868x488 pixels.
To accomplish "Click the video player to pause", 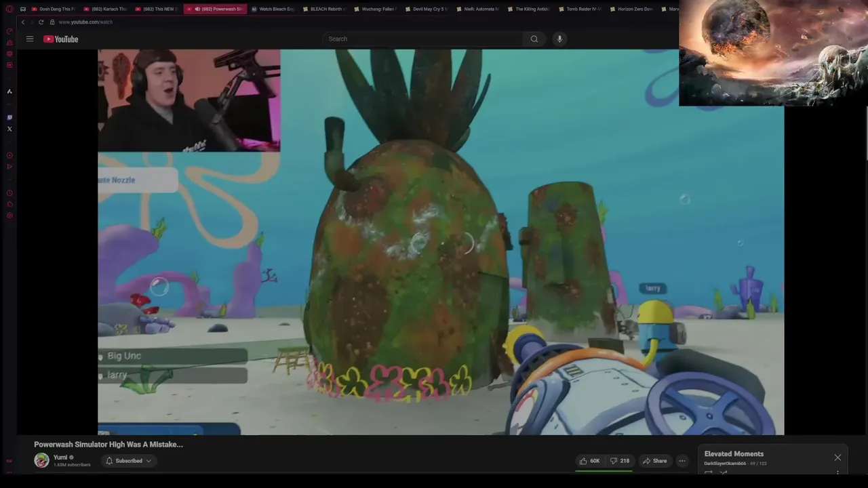I will point(441,242).
